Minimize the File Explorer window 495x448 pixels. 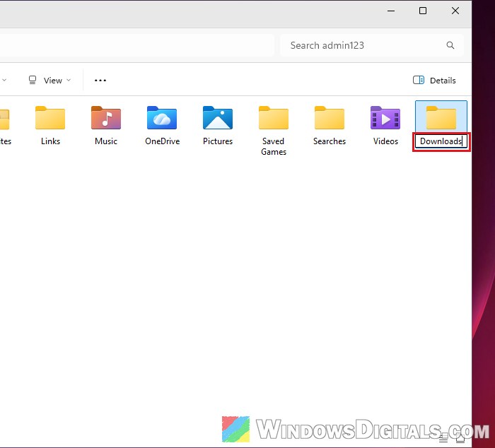tap(391, 11)
